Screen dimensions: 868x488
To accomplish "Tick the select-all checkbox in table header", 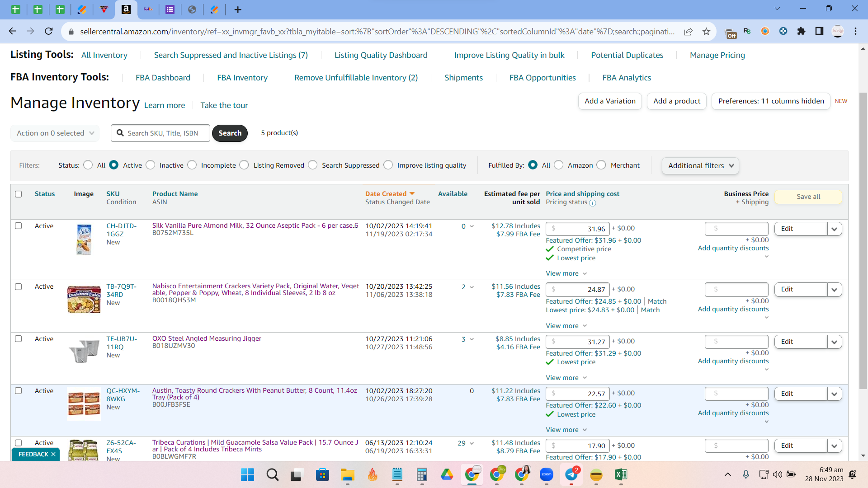I will pyautogui.click(x=19, y=194).
